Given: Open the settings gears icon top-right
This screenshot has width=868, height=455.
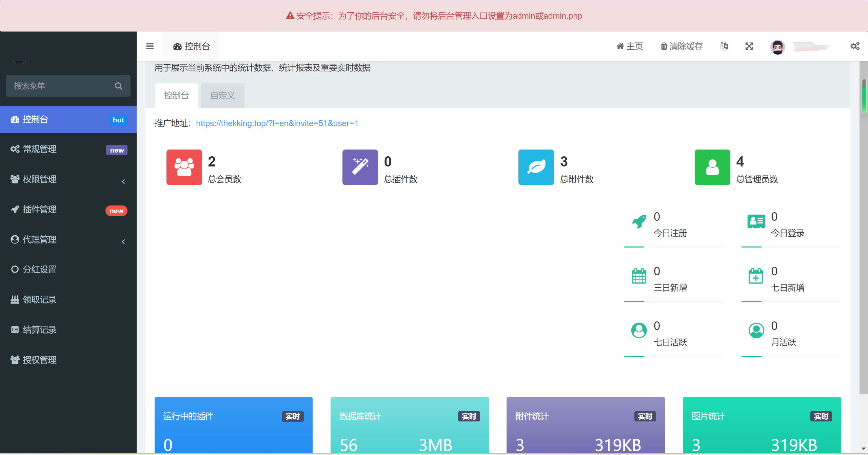Looking at the screenshot, I should (x=855, y=46).
